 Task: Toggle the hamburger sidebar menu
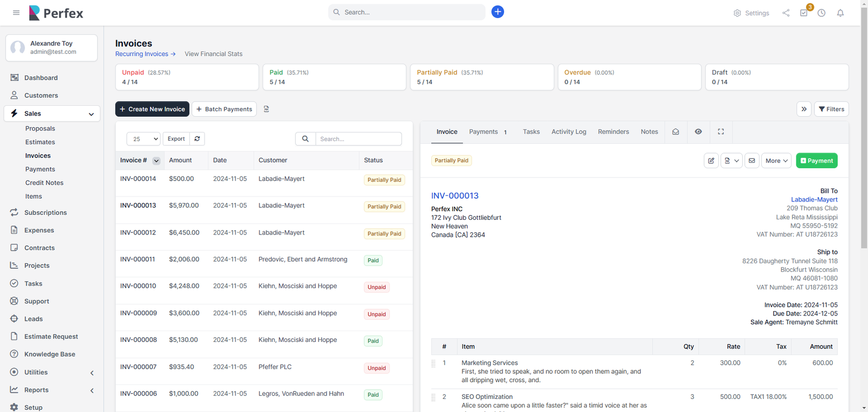point(16,12)
